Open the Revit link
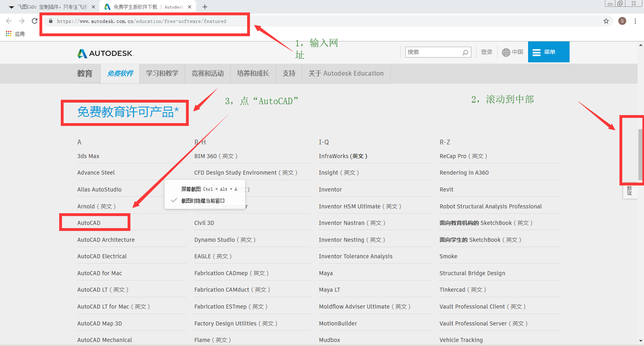The height and width of the screenshot is (346, 644). pos(446,189)
